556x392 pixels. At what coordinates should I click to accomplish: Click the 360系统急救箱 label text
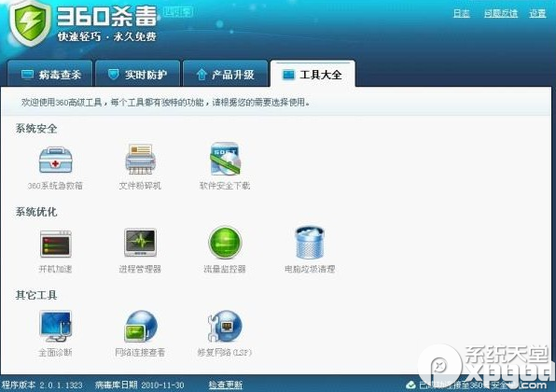(55, 186)
